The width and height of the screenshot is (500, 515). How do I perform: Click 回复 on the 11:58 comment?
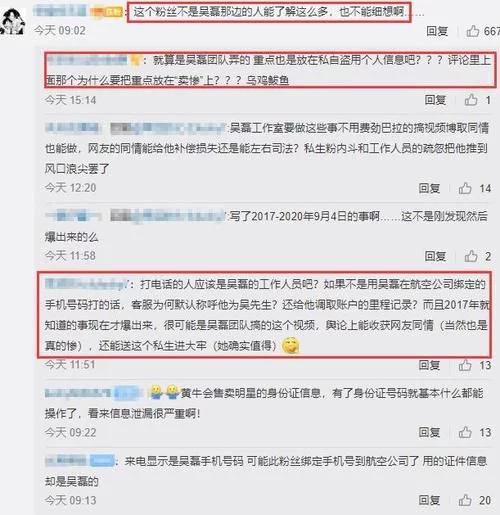(x=435, y=256)
